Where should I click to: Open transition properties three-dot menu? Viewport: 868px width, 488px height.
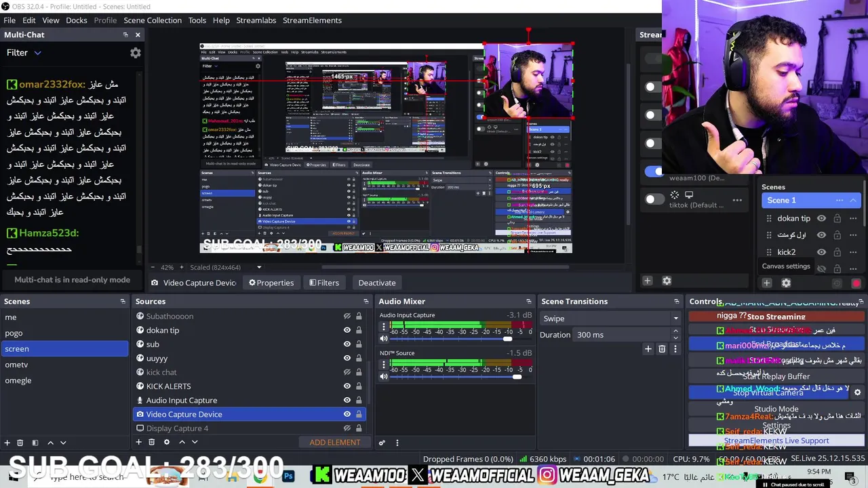[x=675, y=349]
